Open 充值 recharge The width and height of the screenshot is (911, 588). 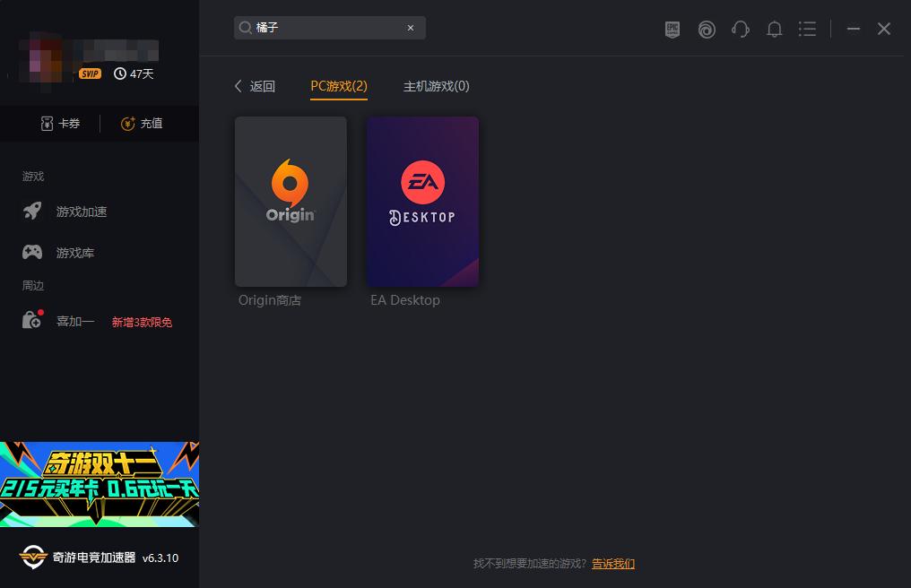141,123
